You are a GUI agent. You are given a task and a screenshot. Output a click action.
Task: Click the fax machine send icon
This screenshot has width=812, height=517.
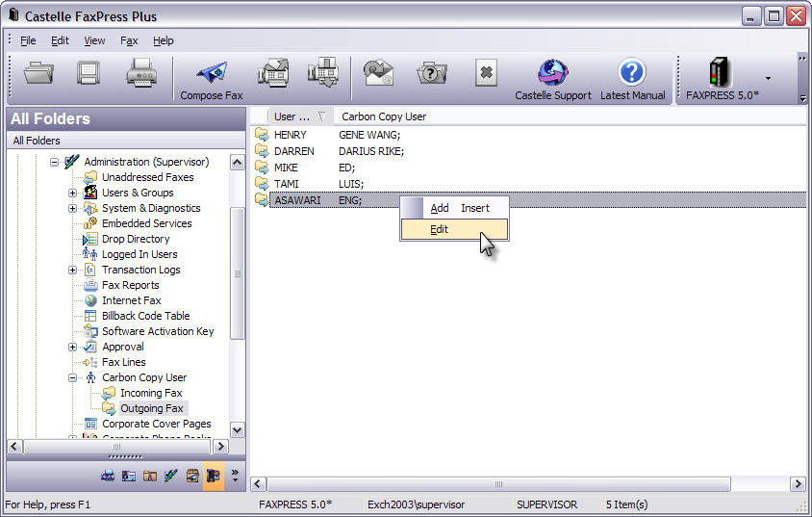click(x=273, y=72)
